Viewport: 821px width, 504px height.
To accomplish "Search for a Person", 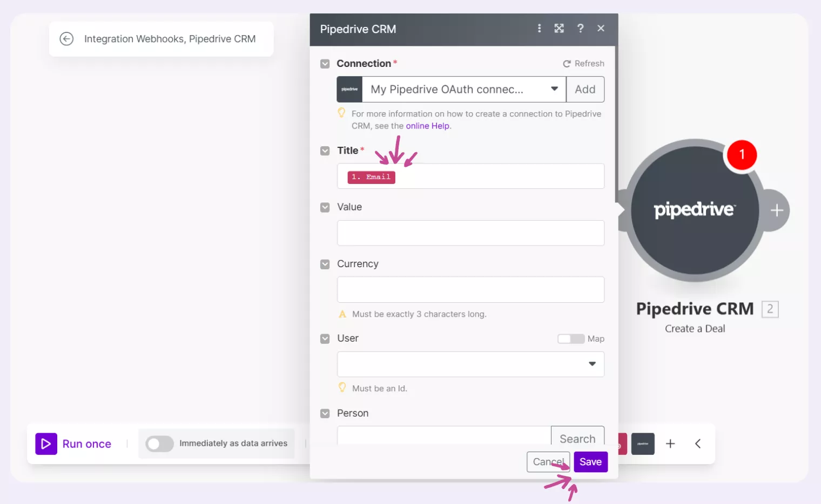I will 577,436.
